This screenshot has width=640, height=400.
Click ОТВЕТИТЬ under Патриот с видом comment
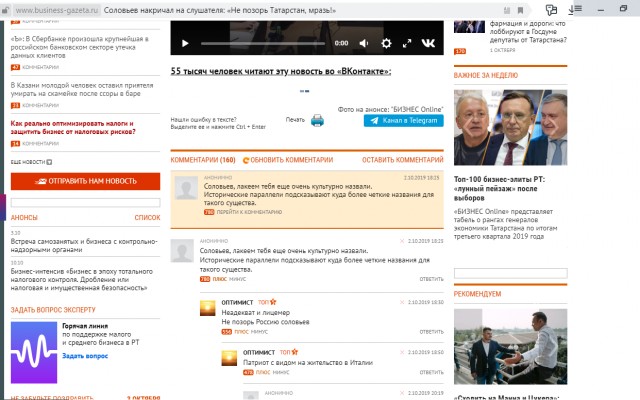pyautogui.click(x=431, y=372)
